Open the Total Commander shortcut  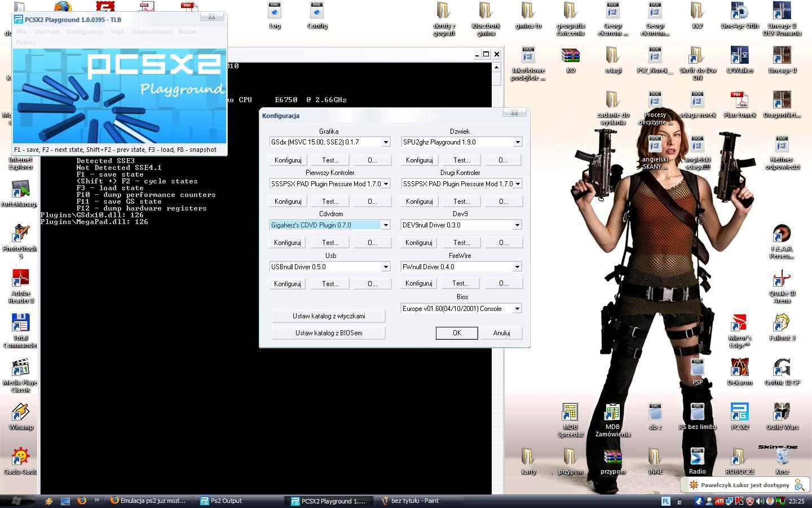coord(20,331)
